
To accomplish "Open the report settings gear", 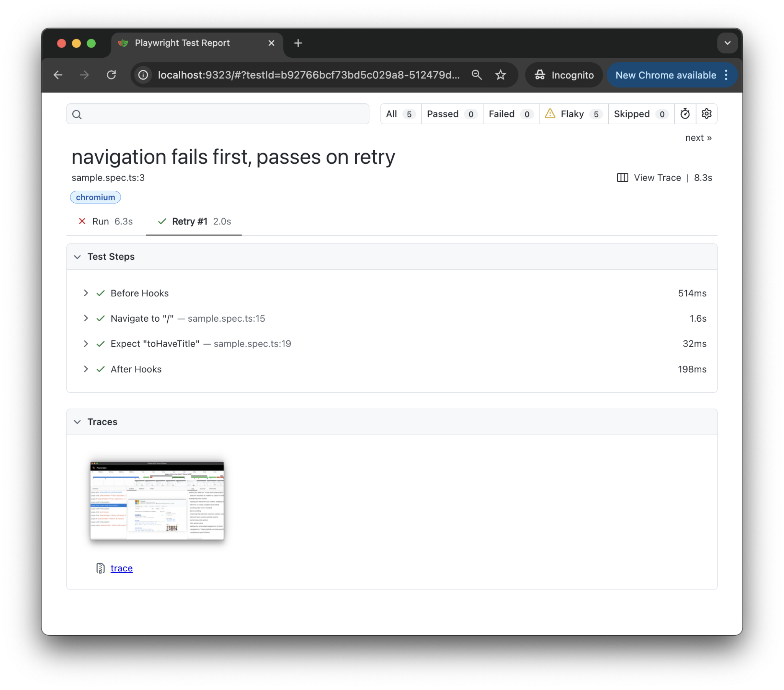I will [x=707, y=114].
